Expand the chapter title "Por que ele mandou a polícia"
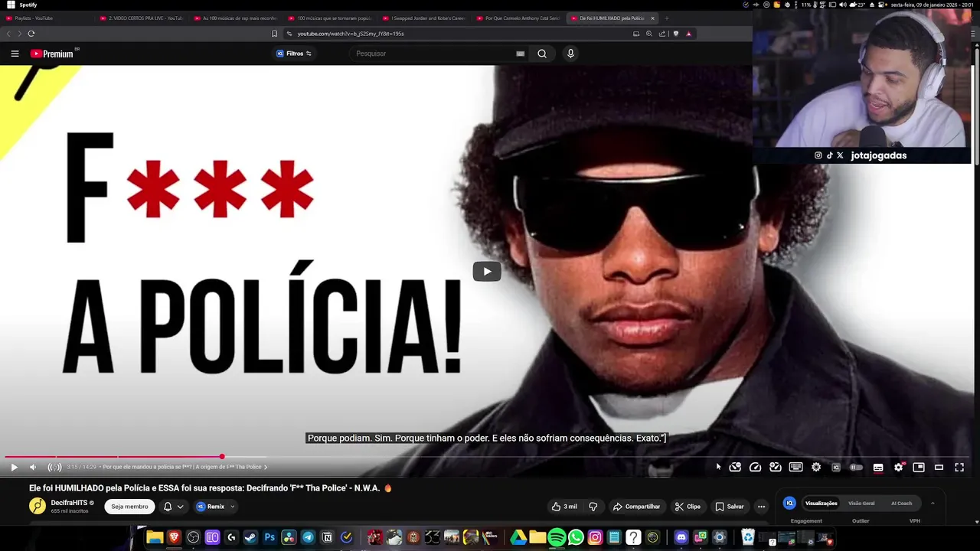The height and width of the screenshot is (551, 980). coord(185,467)
